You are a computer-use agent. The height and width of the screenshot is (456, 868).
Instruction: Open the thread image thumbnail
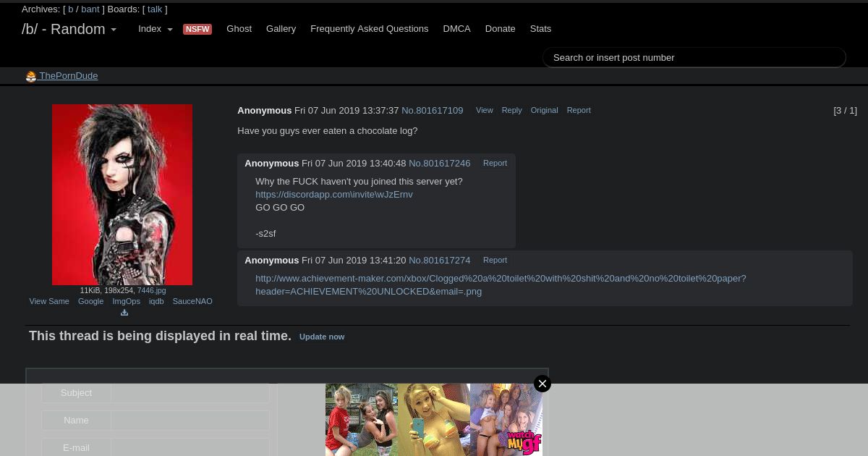click(122, 195)
